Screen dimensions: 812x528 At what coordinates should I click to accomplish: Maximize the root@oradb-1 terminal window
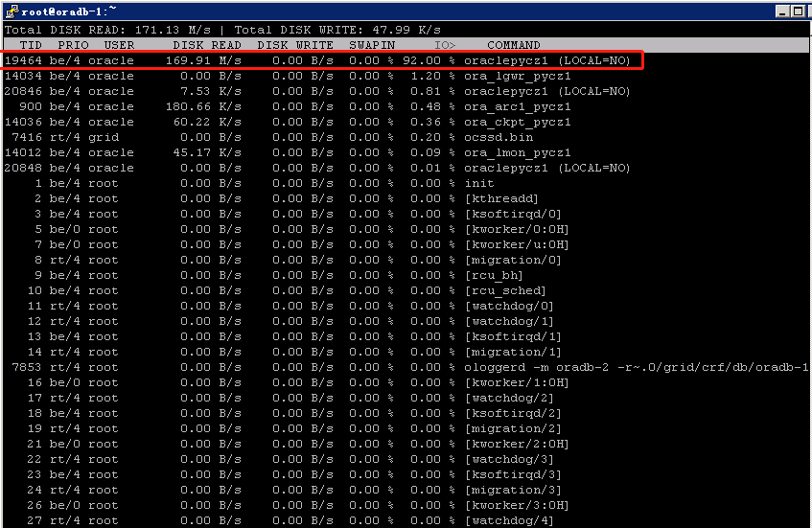(x=798, y=11)
